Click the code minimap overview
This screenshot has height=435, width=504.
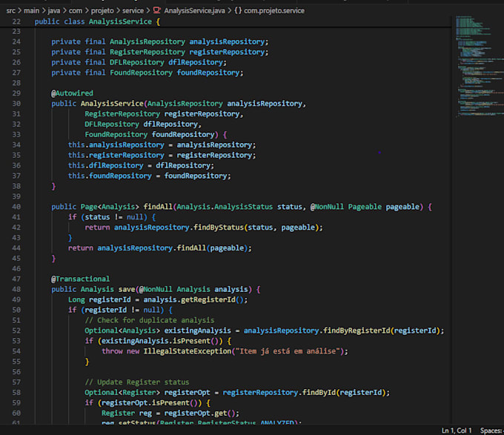479,66
